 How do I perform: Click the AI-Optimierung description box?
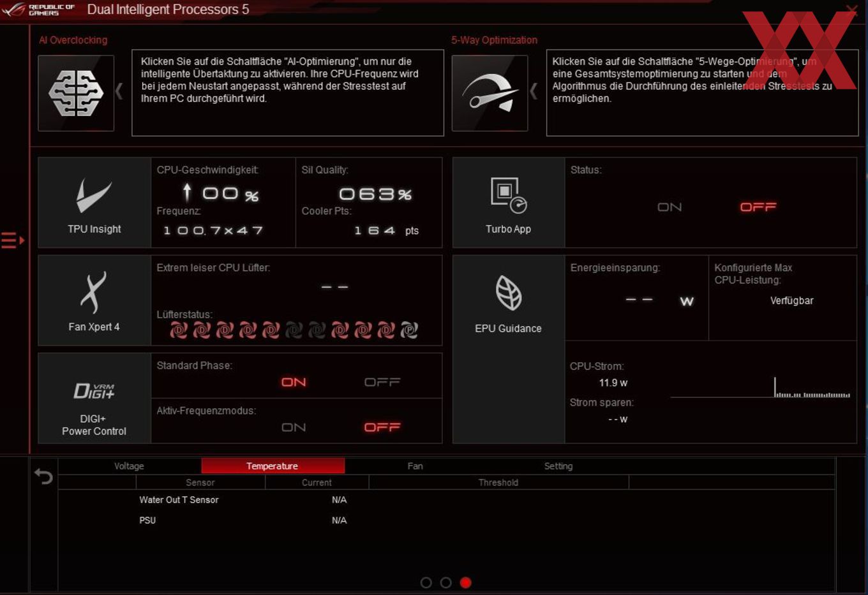tap(288, 93)
